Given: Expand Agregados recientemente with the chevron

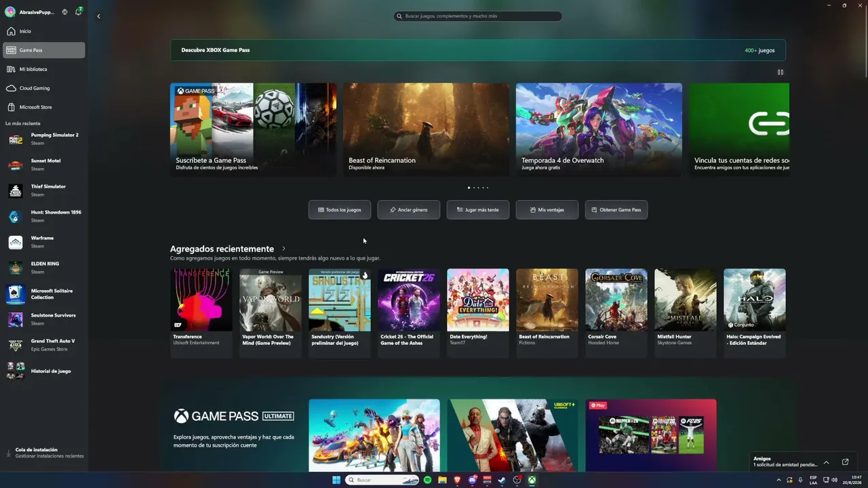Looking at the screenshot, I should pos(283,249).
